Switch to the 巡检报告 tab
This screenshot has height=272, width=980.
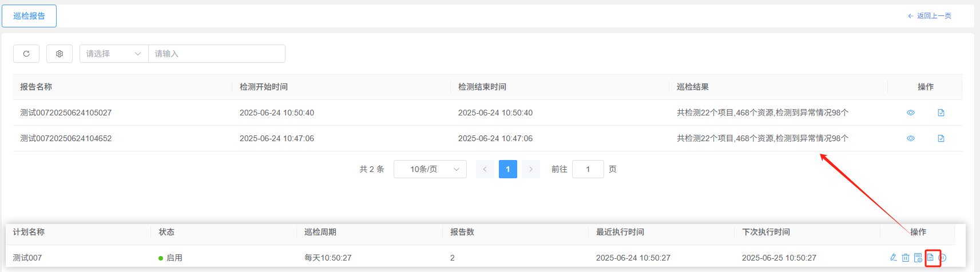(x=29, y=16)
